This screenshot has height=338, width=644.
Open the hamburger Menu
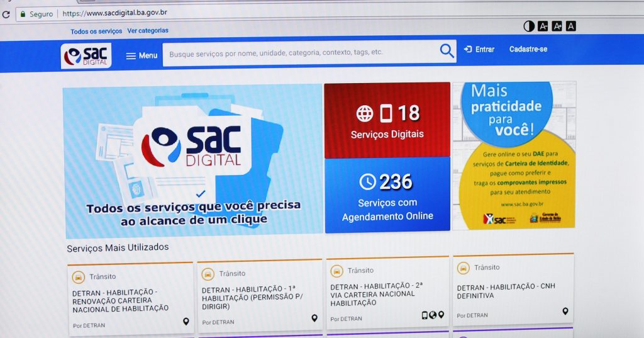[x=142, y=55]
